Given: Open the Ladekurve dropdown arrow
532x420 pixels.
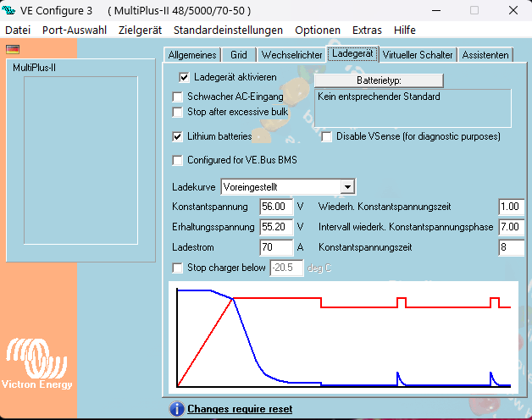Looking at the screenshot, I should pyautogui.click(x=347, y=187).
